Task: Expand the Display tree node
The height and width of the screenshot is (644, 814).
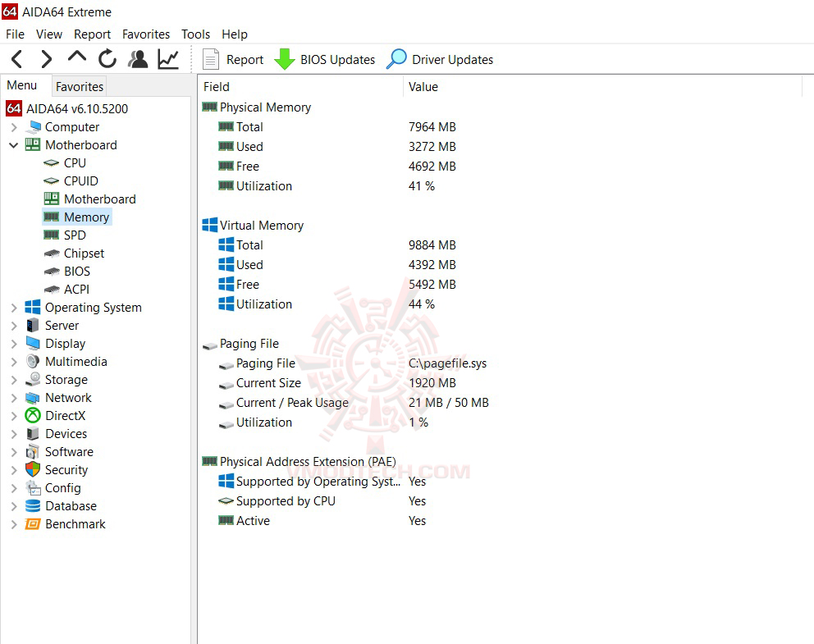Action: point(14,344)
